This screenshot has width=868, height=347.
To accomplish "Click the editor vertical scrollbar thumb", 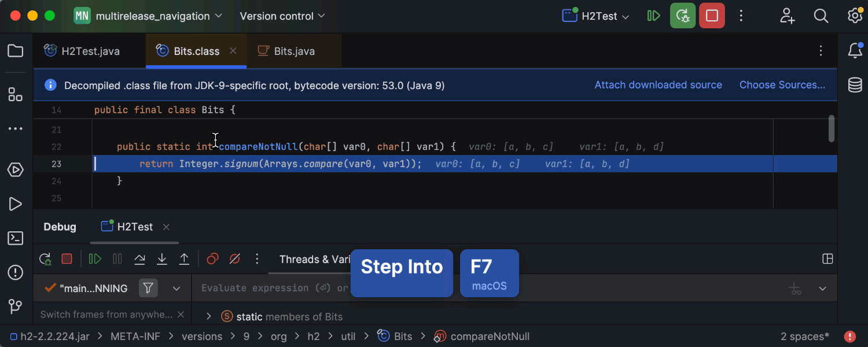I will pyautogui.click(x=832, y=128).
